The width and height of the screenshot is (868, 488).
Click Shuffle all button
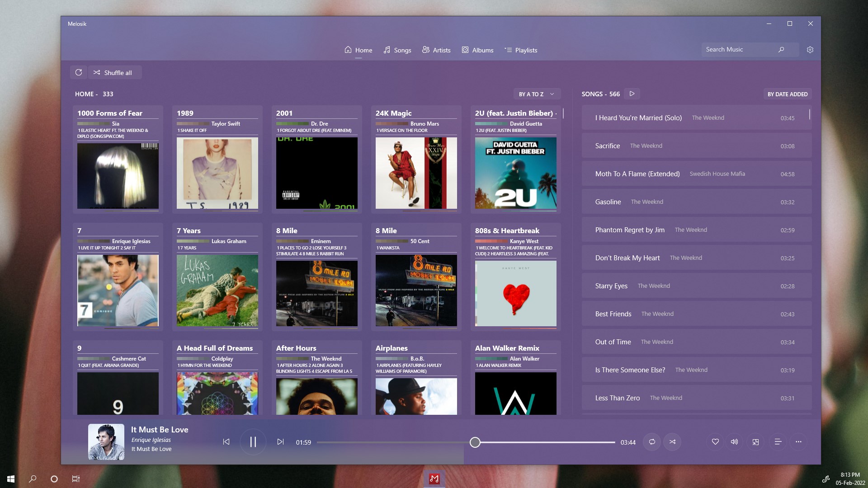click(115, 72)
